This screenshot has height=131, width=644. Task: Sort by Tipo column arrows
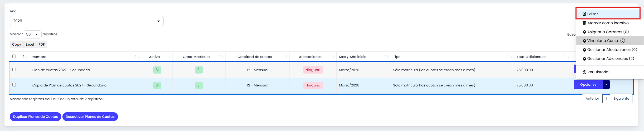pos(509,57)
